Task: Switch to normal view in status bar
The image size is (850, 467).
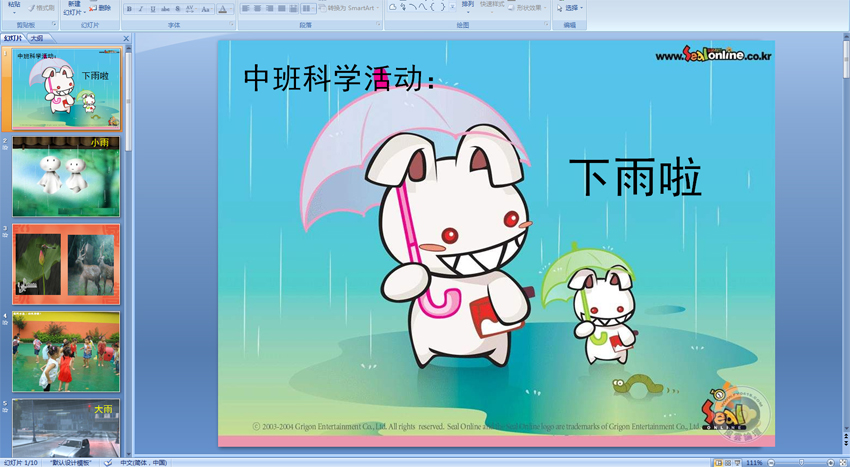Action: [718, 463]
